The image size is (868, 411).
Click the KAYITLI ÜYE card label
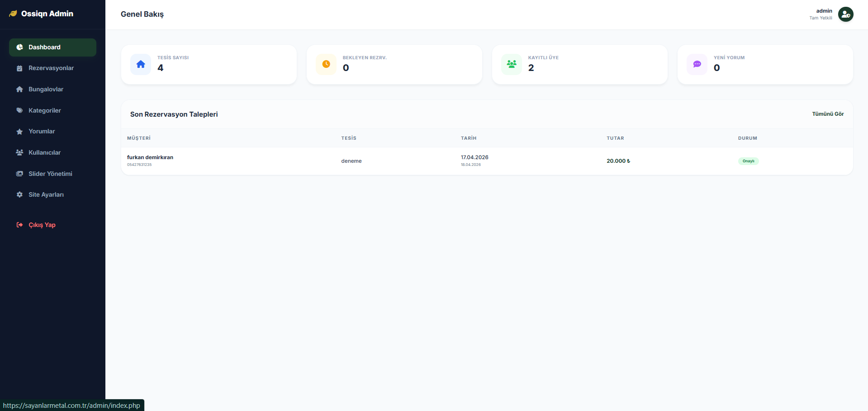[x=543, y=58]
